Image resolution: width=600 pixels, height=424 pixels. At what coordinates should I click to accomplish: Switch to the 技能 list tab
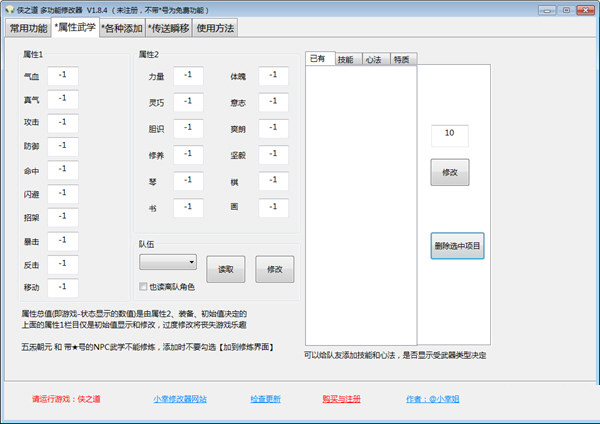(x=348, y=59)
